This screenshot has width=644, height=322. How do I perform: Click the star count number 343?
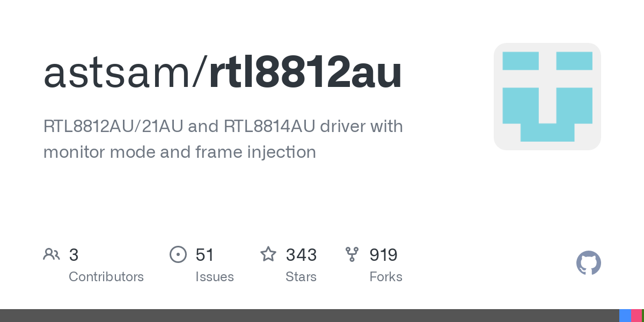[x=301, y=255]
